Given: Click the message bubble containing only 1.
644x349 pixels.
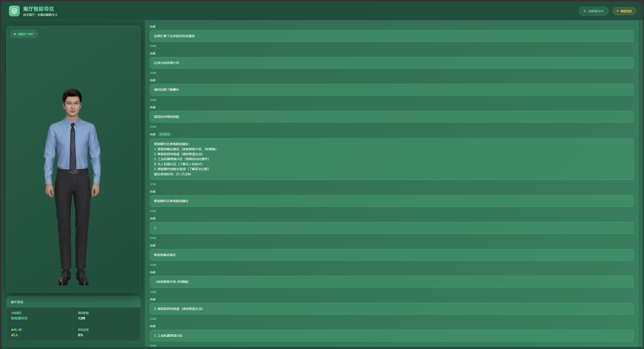Looking at the screenshot, I should click(391, 228).
